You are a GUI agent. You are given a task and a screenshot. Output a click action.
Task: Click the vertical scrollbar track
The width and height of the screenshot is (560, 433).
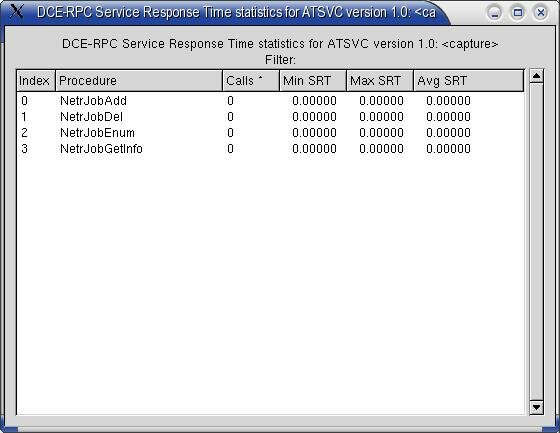536,242
